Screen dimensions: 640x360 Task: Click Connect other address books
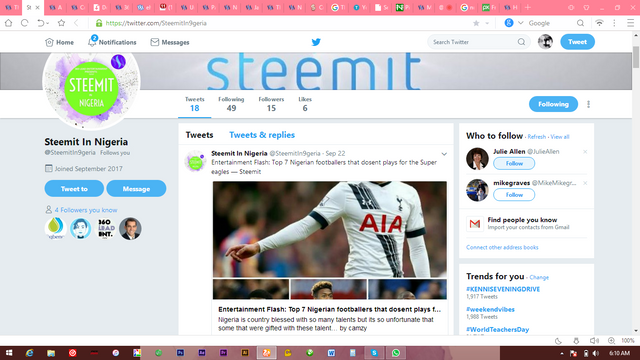502,247
